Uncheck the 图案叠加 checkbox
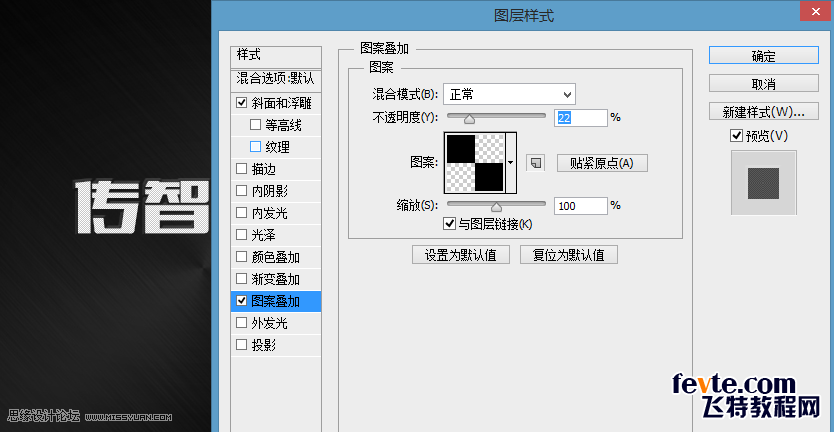This screenshot has width=834, height=432. (241, 301)
